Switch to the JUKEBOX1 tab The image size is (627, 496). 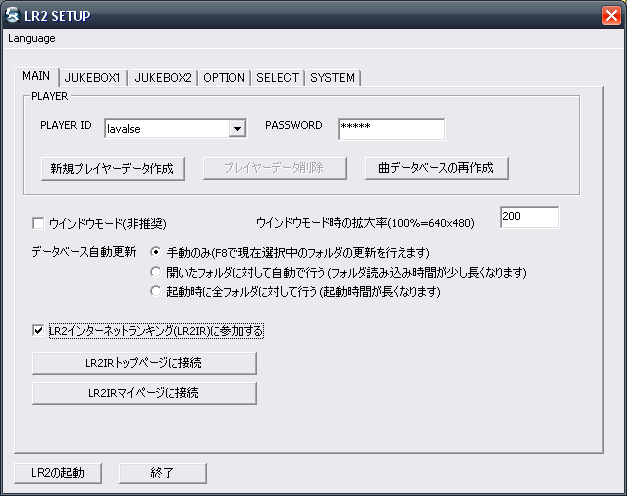pyautogui.click(x=93, y=78)
